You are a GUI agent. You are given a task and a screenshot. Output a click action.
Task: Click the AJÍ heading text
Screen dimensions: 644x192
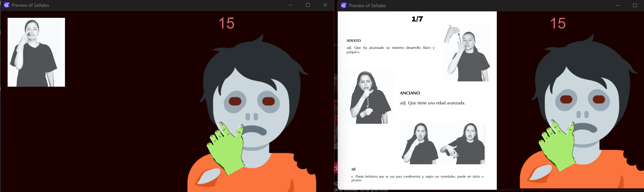tap(353, 169)
